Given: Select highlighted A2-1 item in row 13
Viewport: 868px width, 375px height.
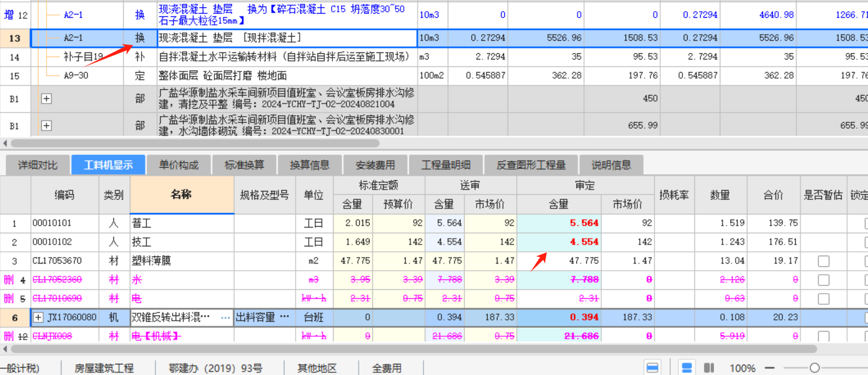Looking at the screenshot, I should tap(73, 38).
